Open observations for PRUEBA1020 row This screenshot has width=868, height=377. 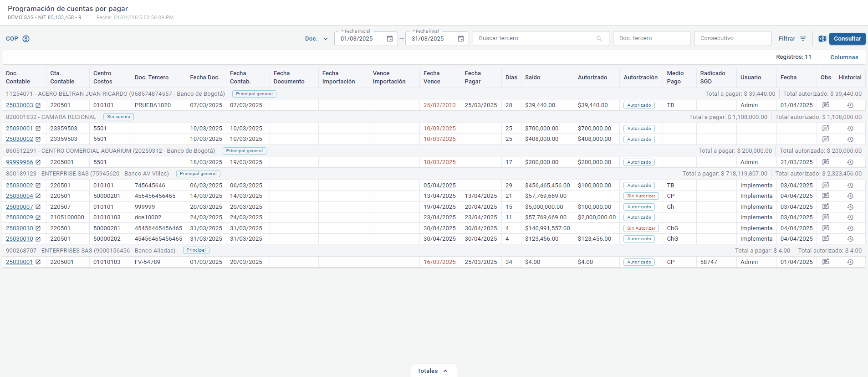826,105
